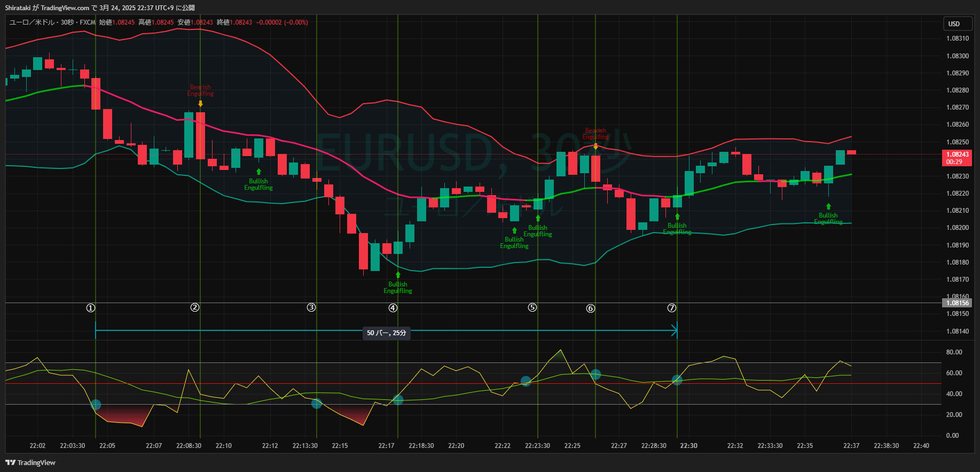Click the 20.00 oscillator scale label

(x=954, y=415)
